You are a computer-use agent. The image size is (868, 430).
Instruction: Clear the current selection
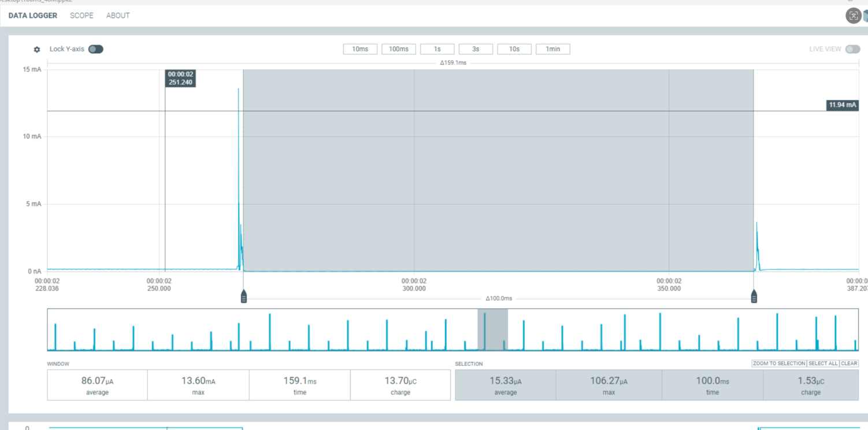849,364
